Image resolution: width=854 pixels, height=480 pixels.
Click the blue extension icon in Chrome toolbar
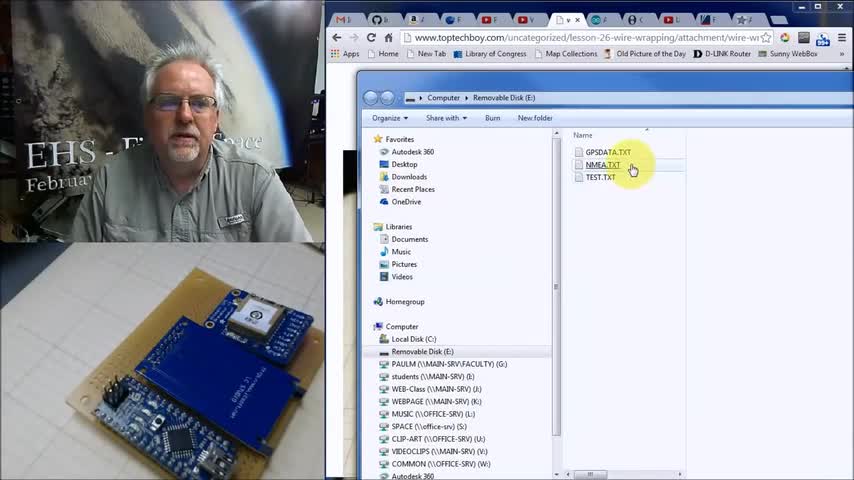[823, 39]
